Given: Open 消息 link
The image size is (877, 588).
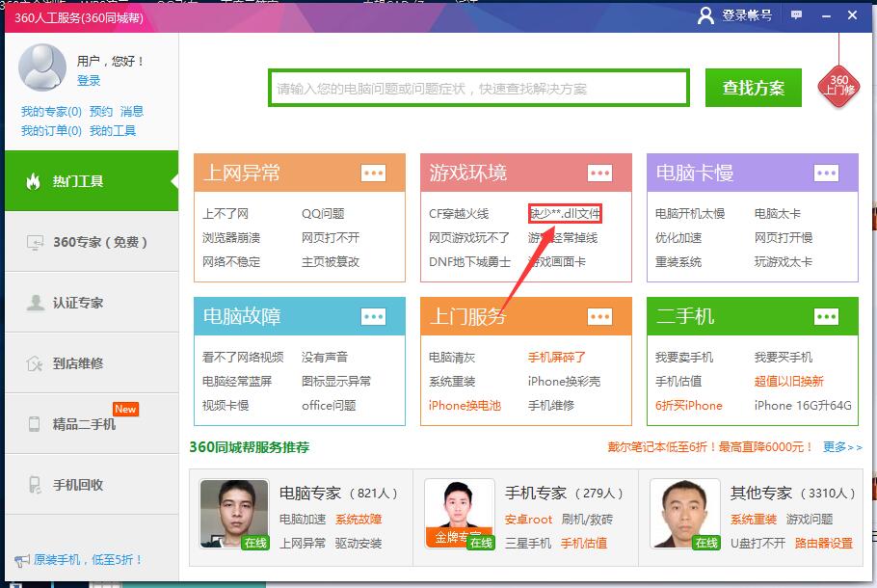Looking at the screenshot, I should 132,111.
